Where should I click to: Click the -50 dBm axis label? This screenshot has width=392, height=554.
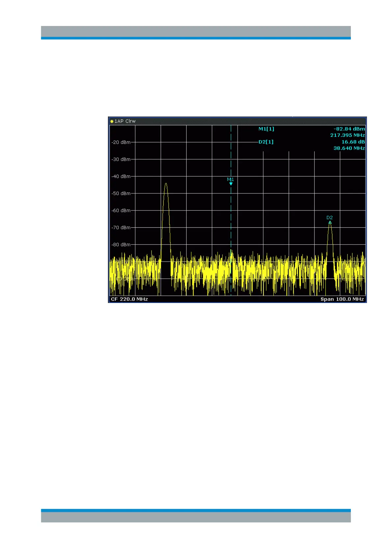(x=121, y=193)
